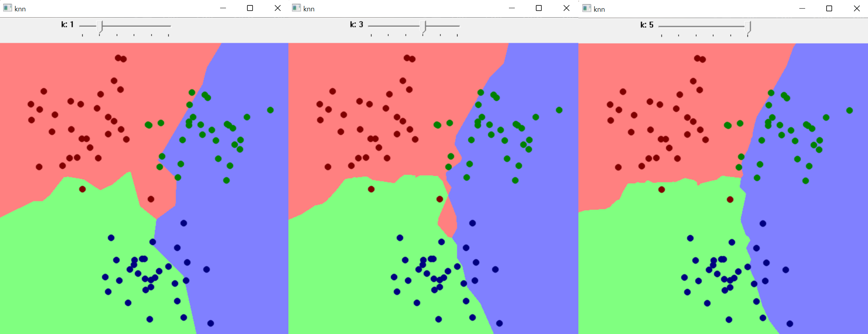Minimize the k: 3 knn window
This screenshot has width=868, height=334.
pos(512,8)
